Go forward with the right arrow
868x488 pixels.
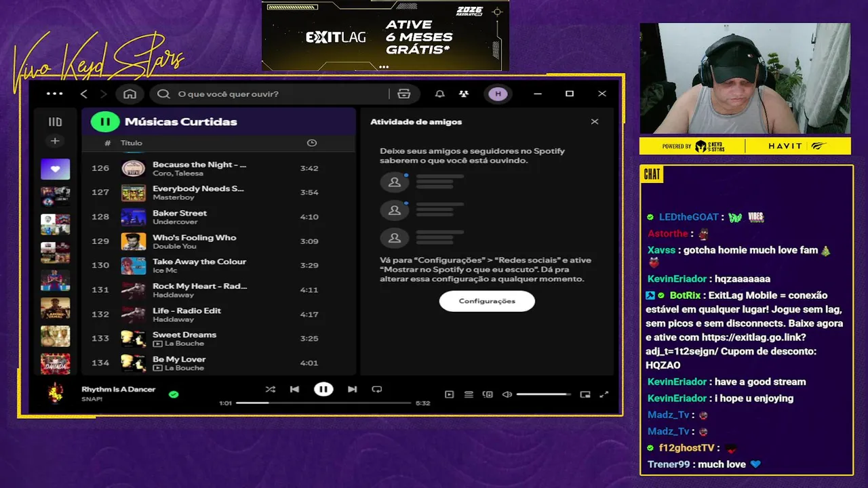pos(104,94)
